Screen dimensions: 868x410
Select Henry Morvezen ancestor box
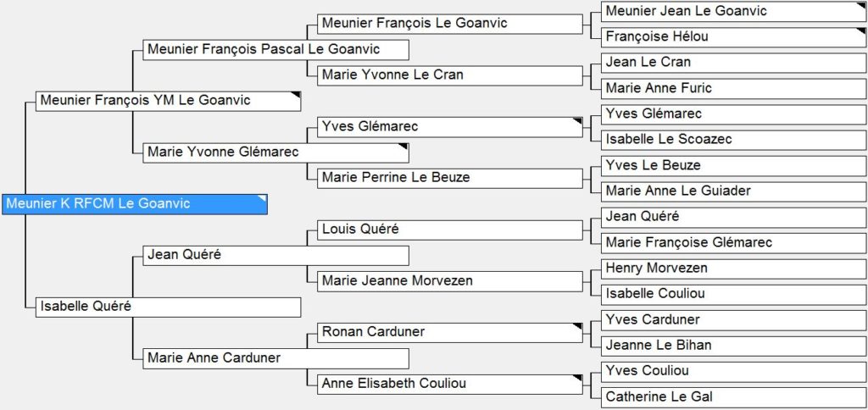734,269
